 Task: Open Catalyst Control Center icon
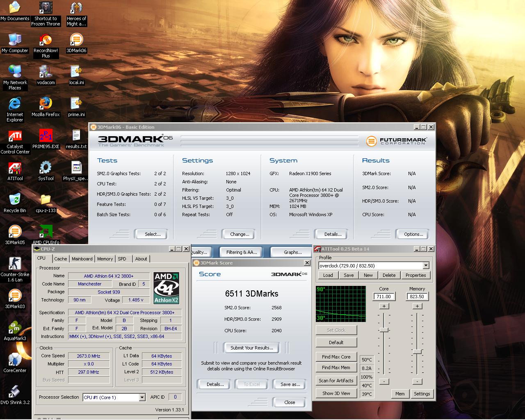pos(15,136)
